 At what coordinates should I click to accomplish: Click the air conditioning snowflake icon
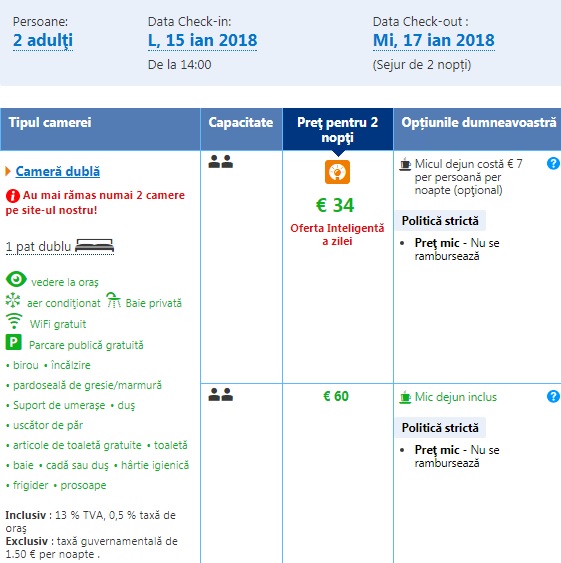point(13,300)
